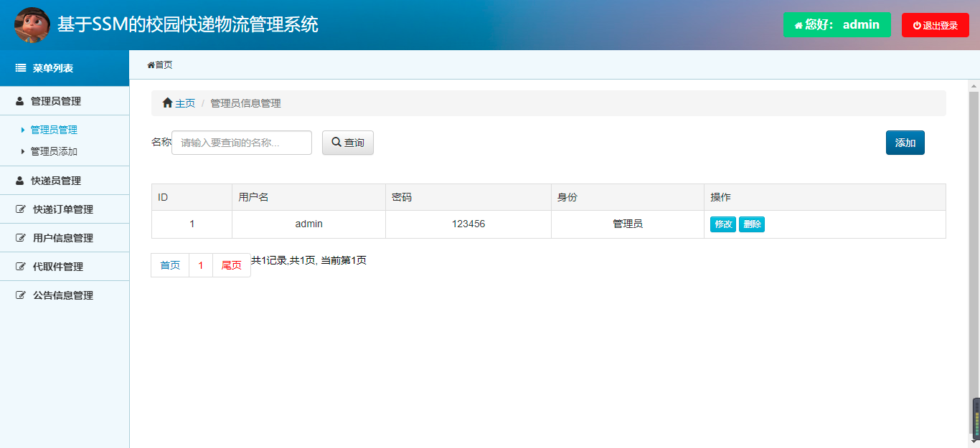Focus the 名称 search input field
980x448 pixels.
coord(242,143)
